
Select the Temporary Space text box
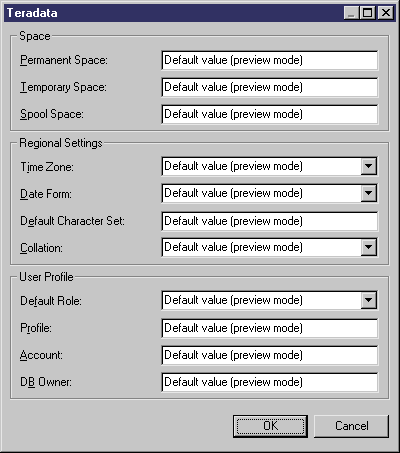pos(270,87)
